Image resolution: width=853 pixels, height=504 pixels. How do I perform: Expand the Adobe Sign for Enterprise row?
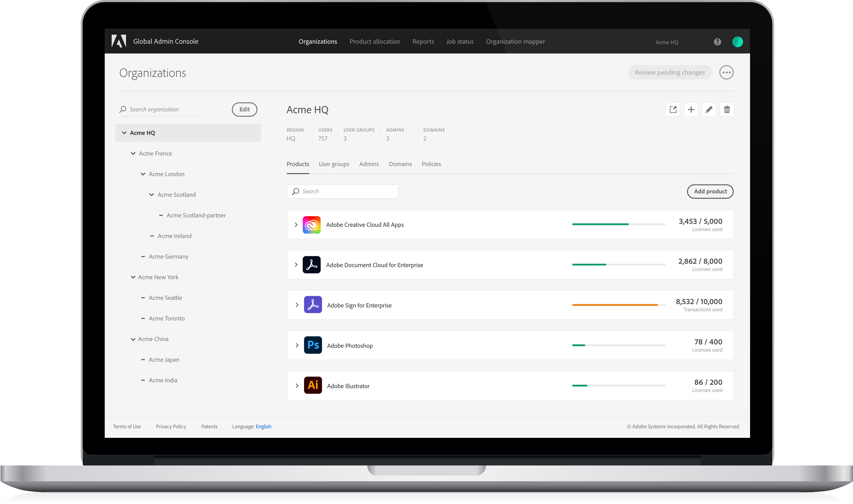(x=297, y=305)
